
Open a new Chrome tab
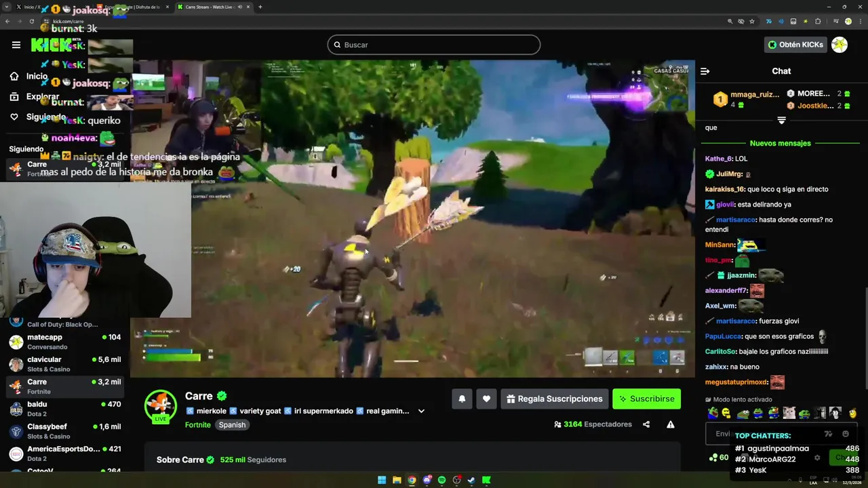tap(260, 7)
